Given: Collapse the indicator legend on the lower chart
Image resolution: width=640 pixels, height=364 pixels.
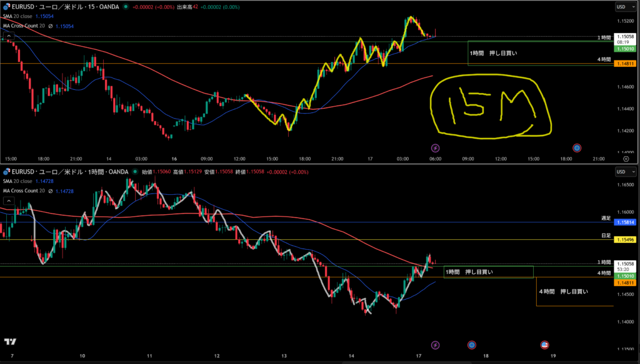Looking at the screenshot, I should (9, 200).
